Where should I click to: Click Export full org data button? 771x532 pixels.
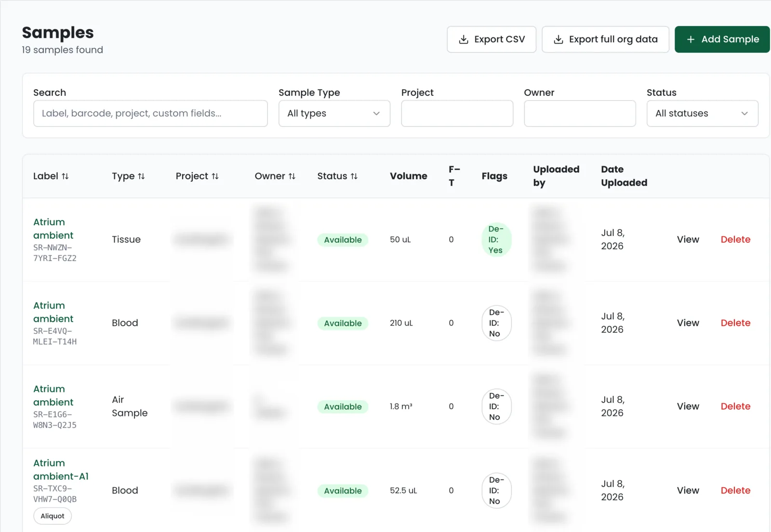[605, 39]
